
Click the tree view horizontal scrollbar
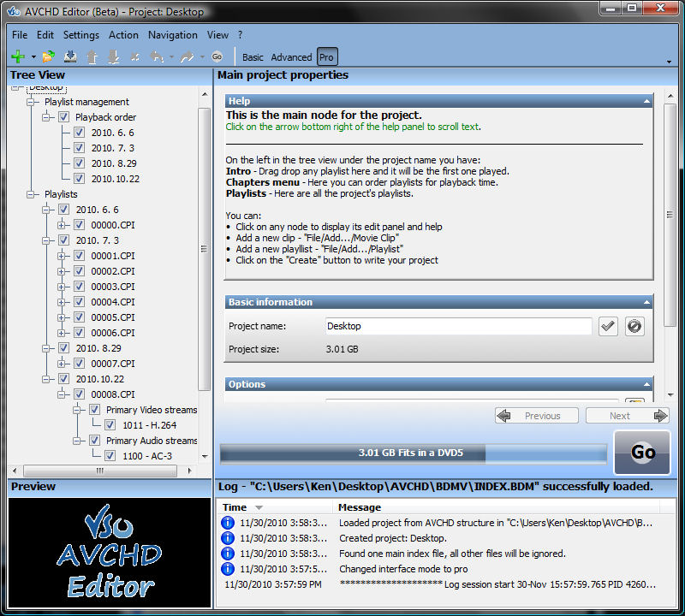point(100,471)
